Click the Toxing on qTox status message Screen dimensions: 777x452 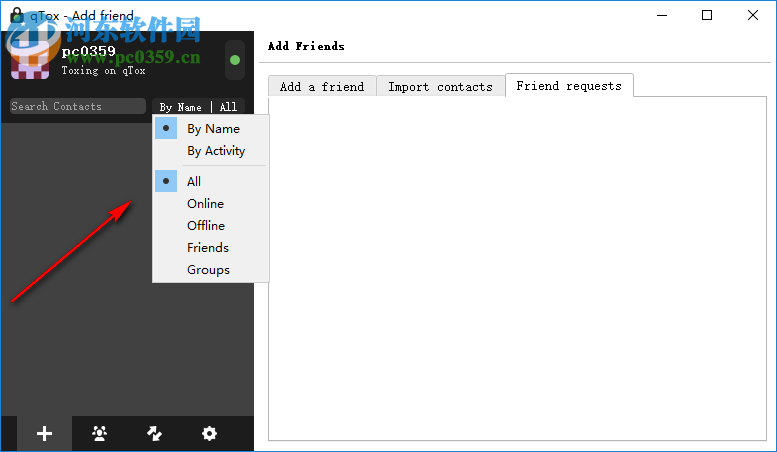coord(103,70)
